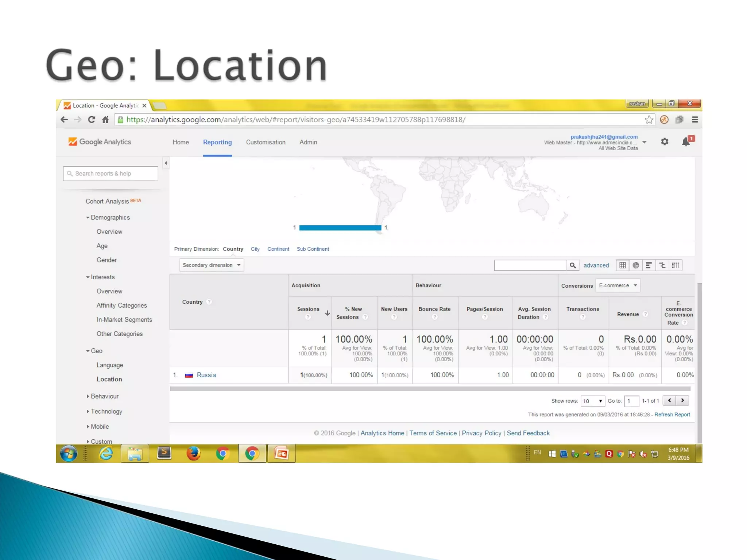Image resolution: width=747 pixels, height=560 pixels.
Task: Click the table search magnifier button
Action: (573, 265)
